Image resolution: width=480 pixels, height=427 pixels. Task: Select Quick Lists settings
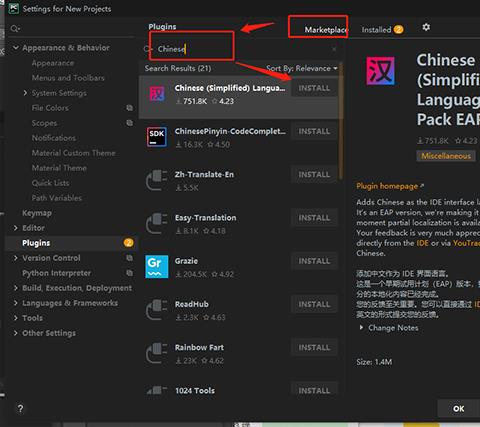[50, 183]
